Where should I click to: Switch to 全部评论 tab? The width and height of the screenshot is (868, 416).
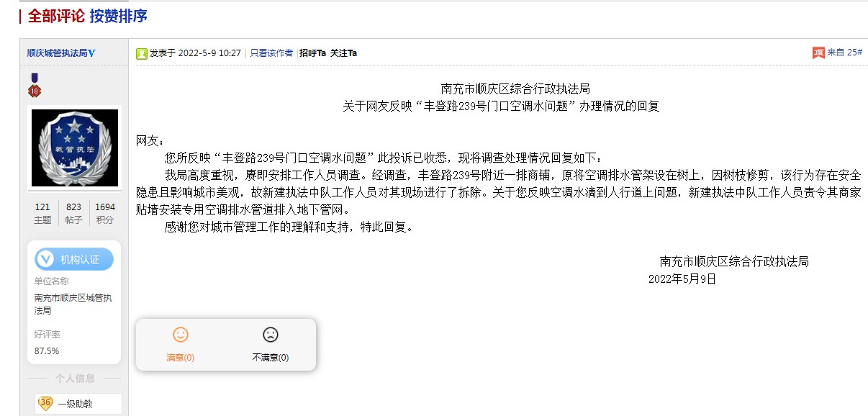[56, 16]
